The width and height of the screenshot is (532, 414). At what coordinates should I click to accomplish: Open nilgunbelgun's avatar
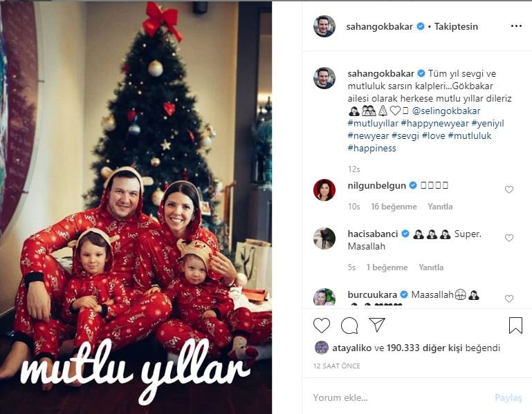click(x=324, y=190)
